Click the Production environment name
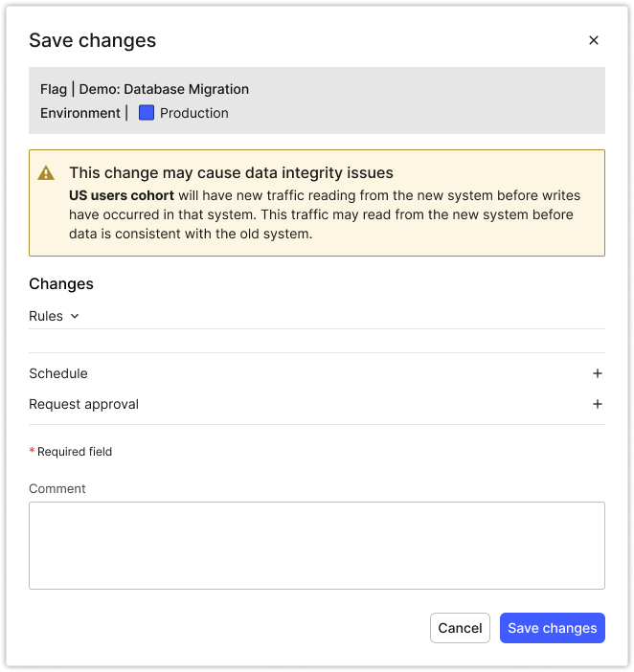Screen dimensions: 634x672 pos(193,113)
